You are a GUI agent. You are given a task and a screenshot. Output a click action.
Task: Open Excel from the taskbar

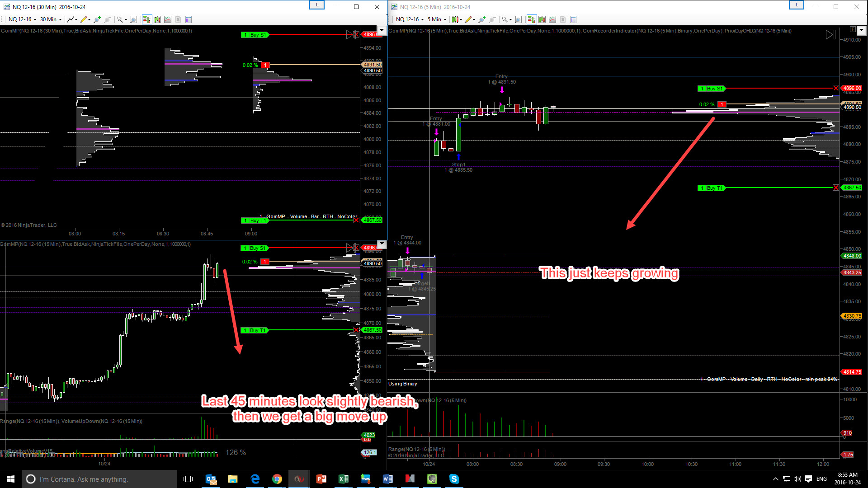[x=344, y=479]
